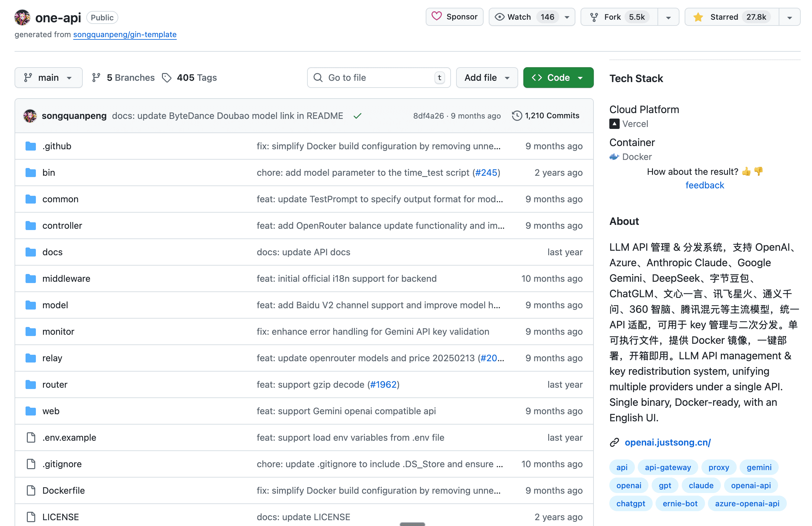Click the green commit status checkmark

(357, 116)
